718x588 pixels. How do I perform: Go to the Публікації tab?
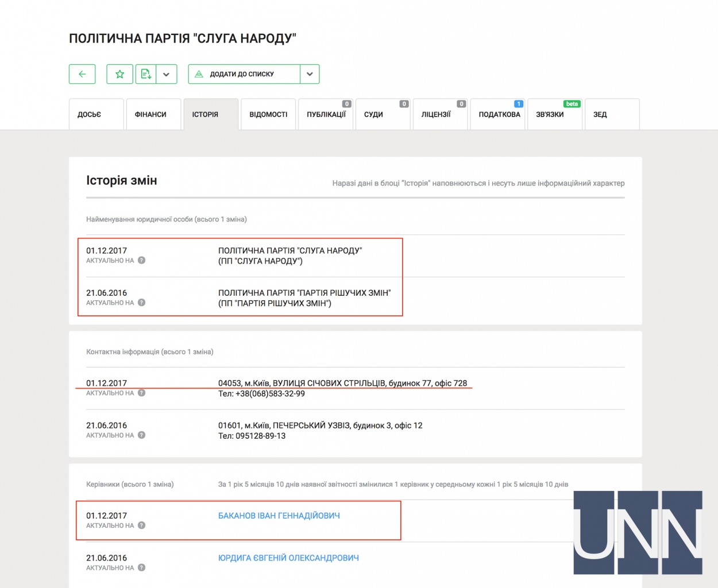click(x=326, y=114)
